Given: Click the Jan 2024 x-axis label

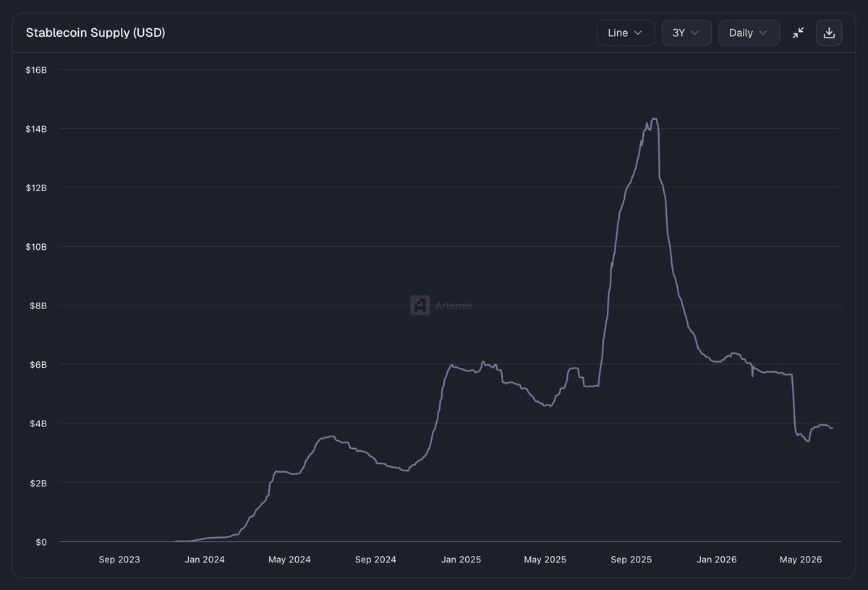Looking at the screenshot, I should click(204, 560).
